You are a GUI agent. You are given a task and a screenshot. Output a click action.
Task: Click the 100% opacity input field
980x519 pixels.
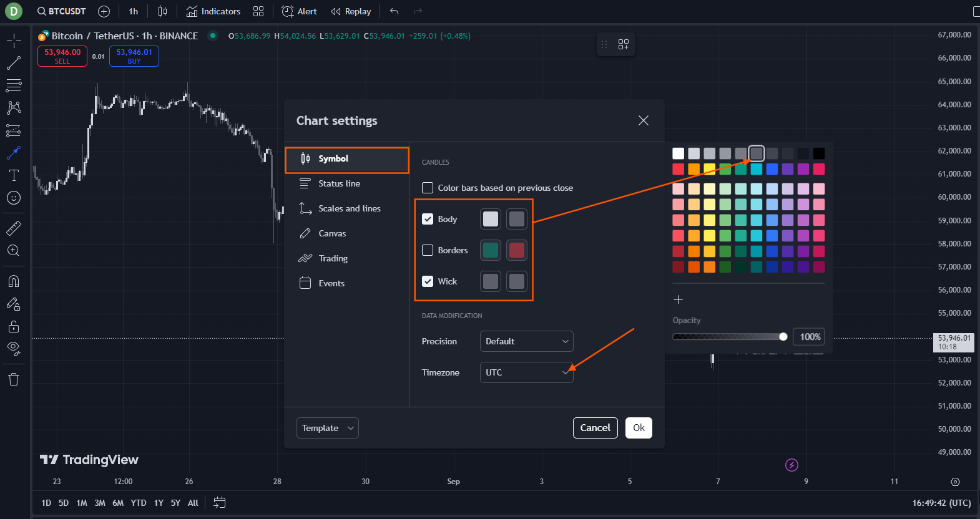[809, 337]
